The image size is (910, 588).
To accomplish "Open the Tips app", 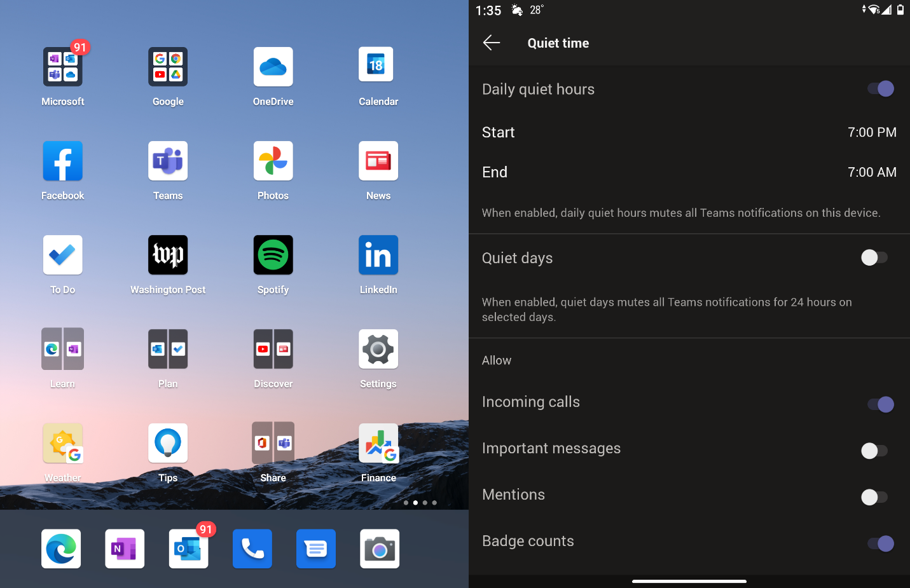I will pyautogui.click(x=168, y=443).
